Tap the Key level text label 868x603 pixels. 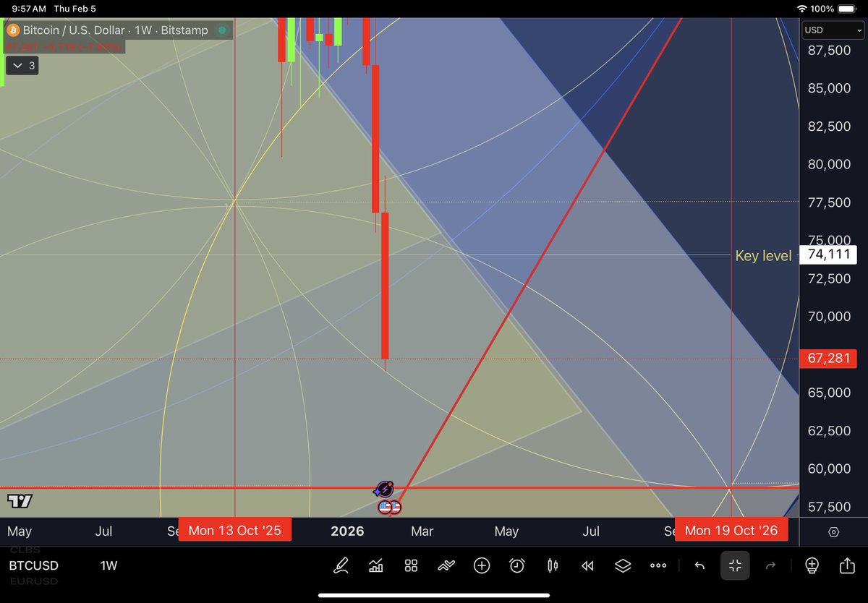pos(763,255)
